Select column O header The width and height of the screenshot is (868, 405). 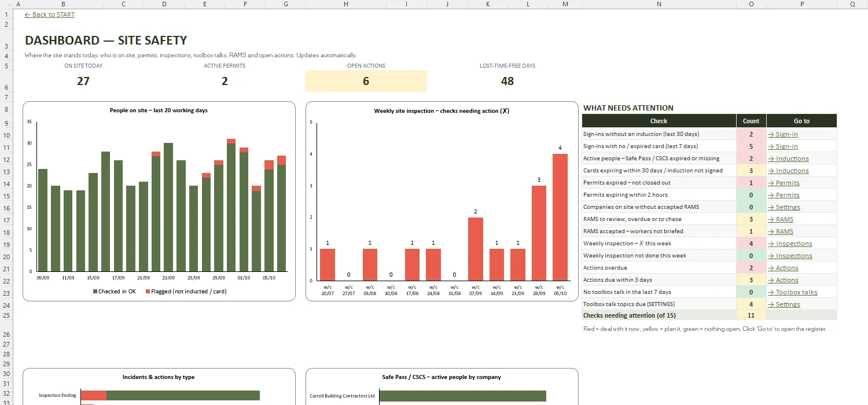(751, 4)
